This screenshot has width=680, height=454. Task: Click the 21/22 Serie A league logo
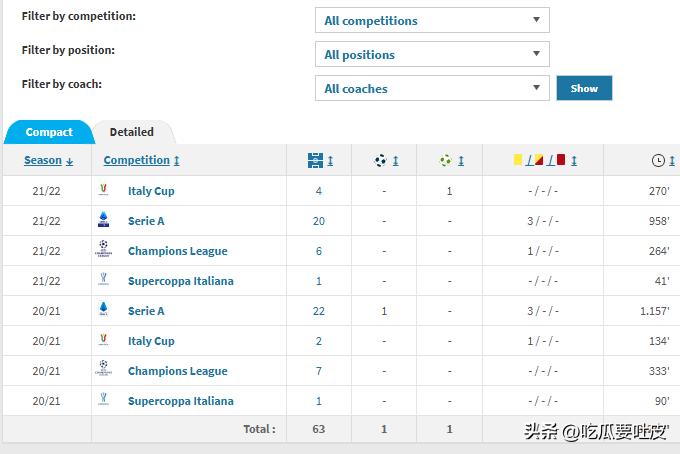click(x=103, y=221)
